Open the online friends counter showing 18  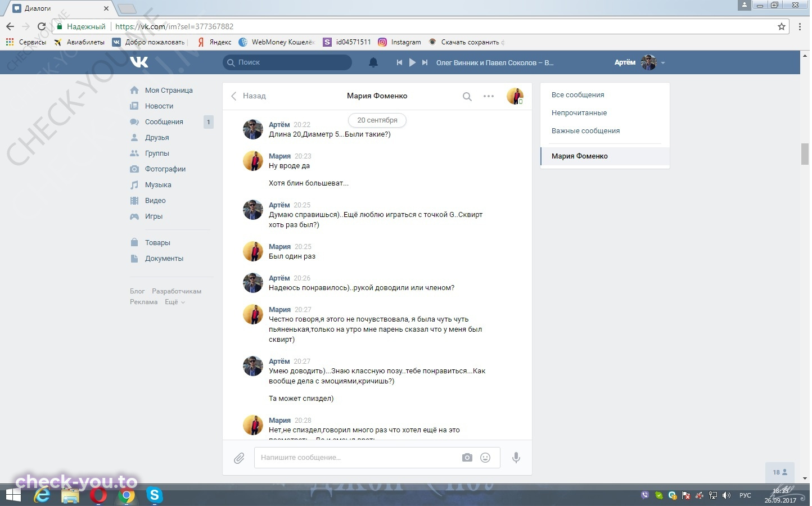coord(780,472)
